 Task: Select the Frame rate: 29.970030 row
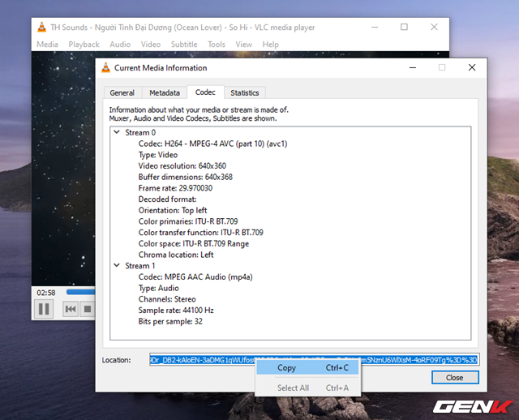coord(175,188)
